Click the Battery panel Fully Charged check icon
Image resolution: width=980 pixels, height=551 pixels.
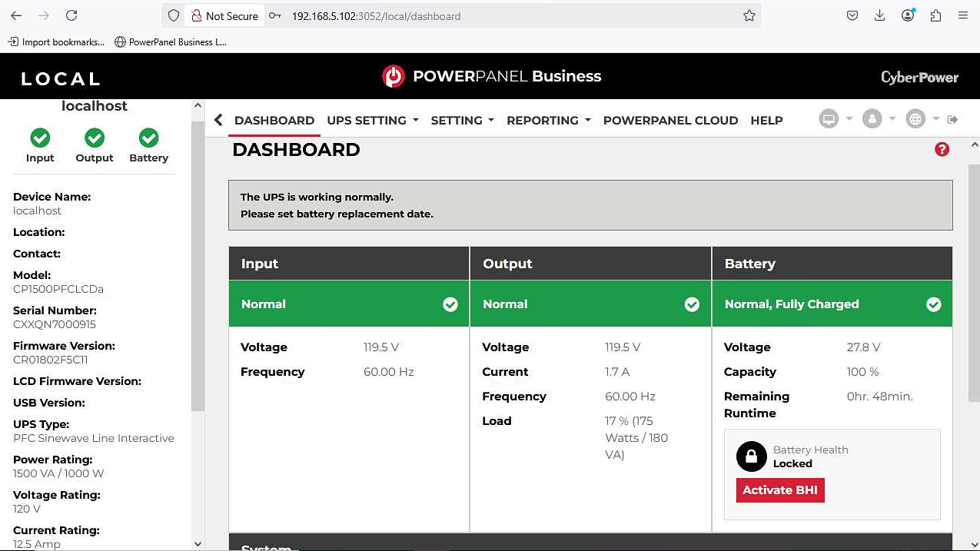934,304
